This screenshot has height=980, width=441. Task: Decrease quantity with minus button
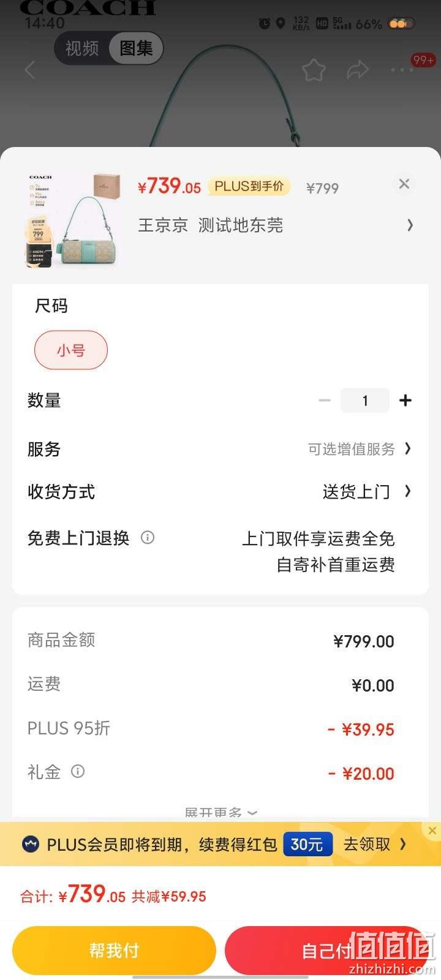pyautogui.click(x=325, y=401)
